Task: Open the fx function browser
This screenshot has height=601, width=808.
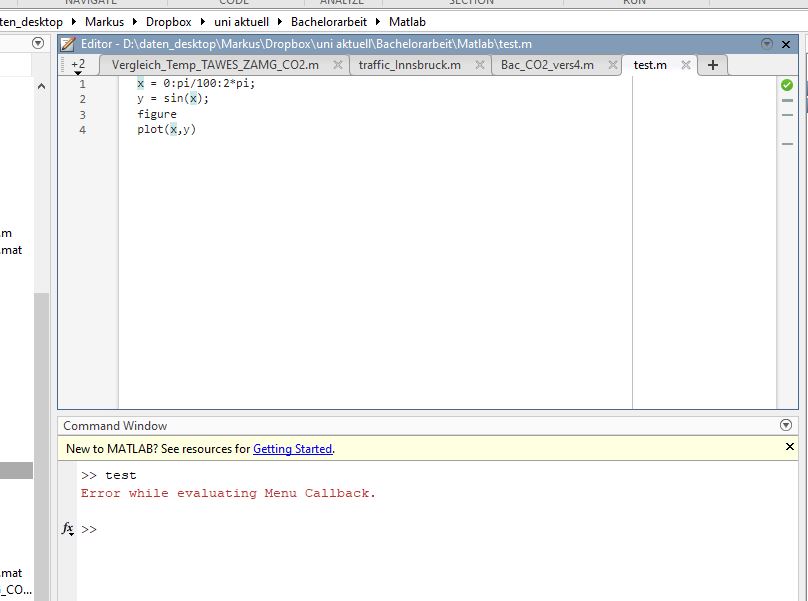Action: pyautogui.click(x=68, y=528)
